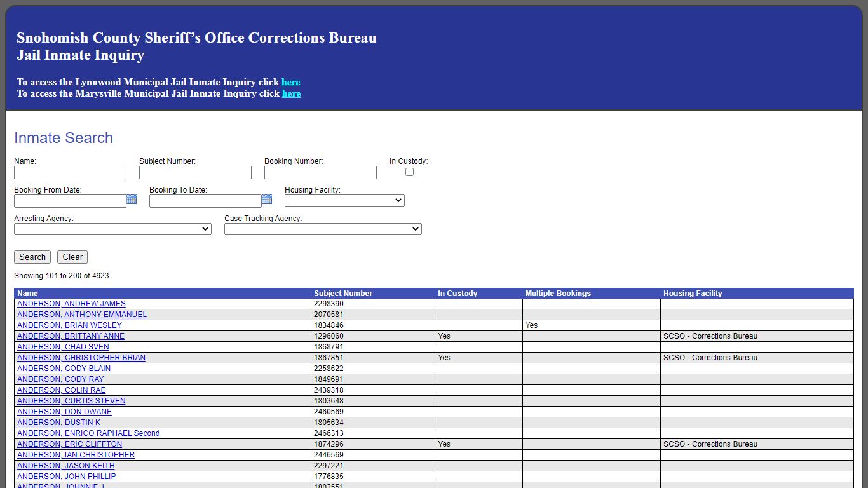This screenshot has width=868, height=488.
Task: Select subject number 2439318 cell
Action: tap(373, 390)
